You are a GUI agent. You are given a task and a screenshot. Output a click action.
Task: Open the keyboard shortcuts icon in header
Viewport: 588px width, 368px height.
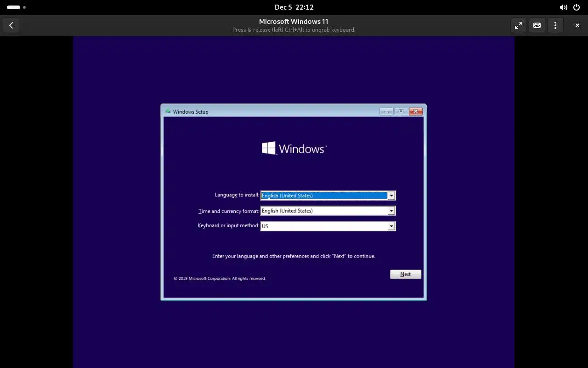coord(537,25)
